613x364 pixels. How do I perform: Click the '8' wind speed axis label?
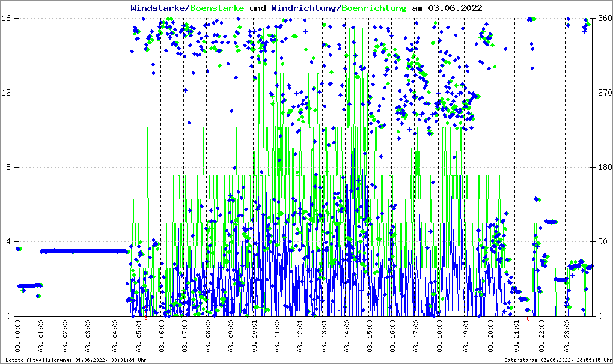tap(8, 167)
